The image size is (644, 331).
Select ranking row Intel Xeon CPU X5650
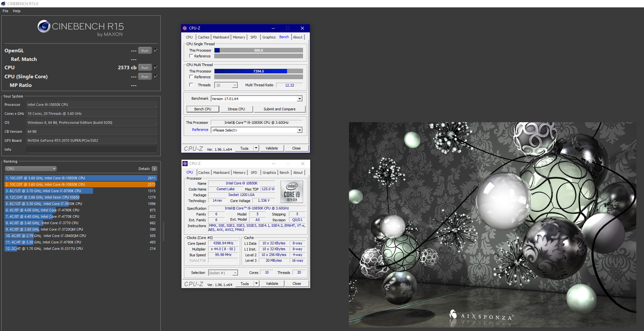click(80, 197)
